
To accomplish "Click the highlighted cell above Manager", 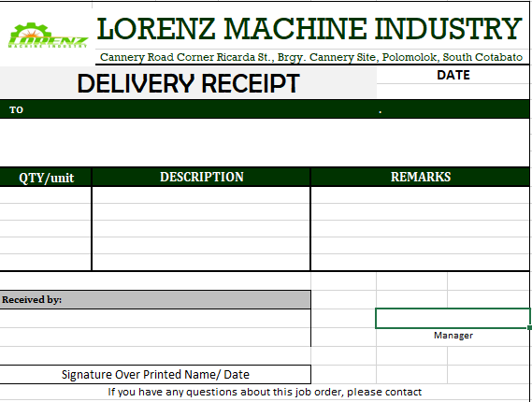I will (x=453, y=318).
